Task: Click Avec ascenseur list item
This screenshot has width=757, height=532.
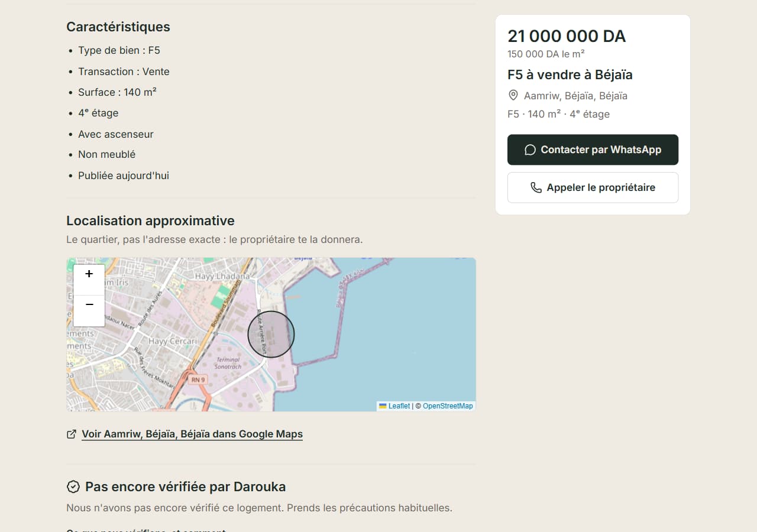Action: coord(115,134)
